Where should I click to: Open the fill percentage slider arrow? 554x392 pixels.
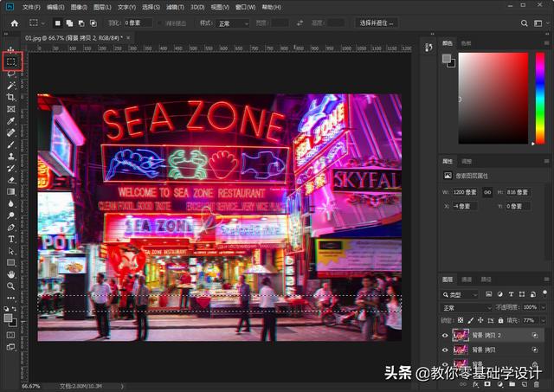544,321
